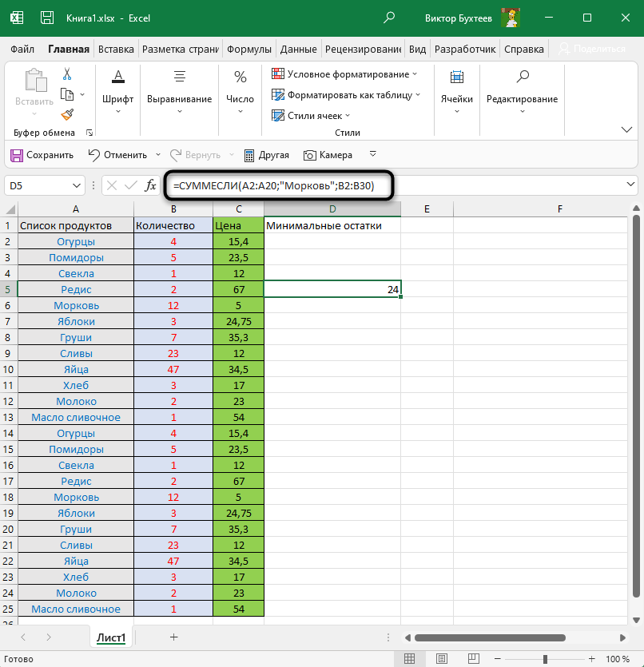Switch to the Вставка tab
Image resolution: width=644 pixels, height=667 pixels.
coord(116,49)
